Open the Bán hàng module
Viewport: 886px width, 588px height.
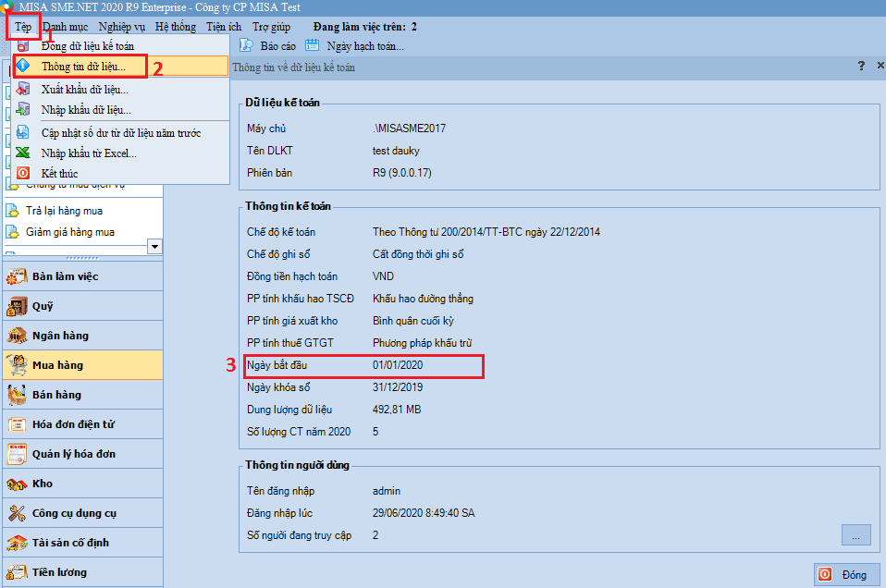(x=83, y=395)
